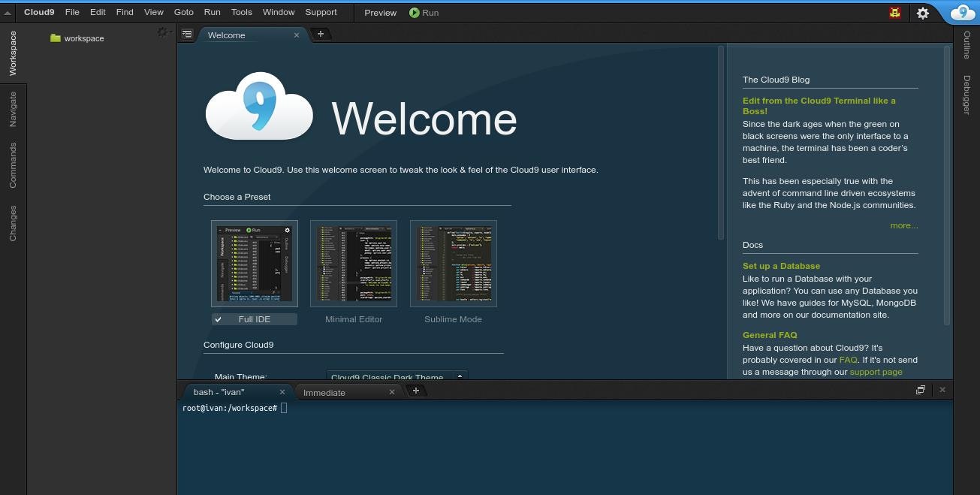Open the Tools menu
Viewport: 980px width, 495px height.
pos(241,12)
